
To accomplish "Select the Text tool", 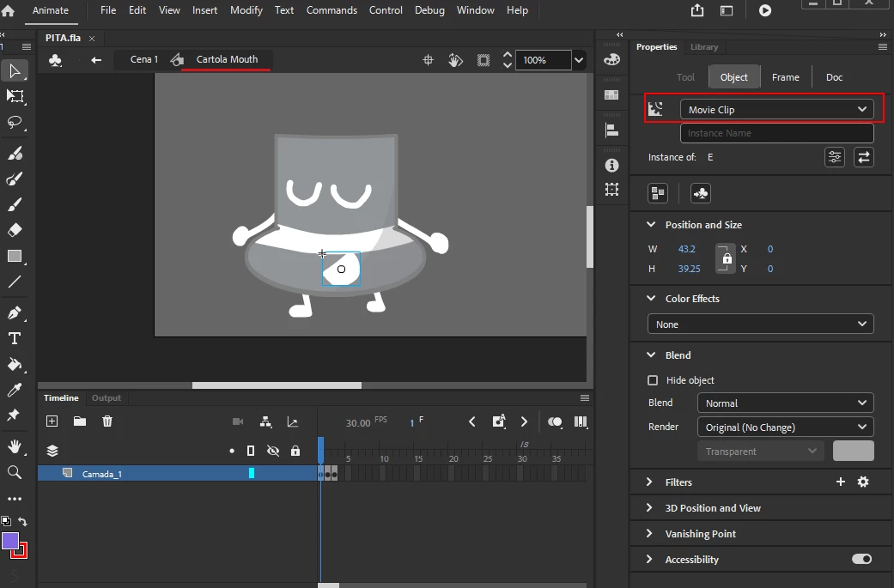I will pos(15,338).
